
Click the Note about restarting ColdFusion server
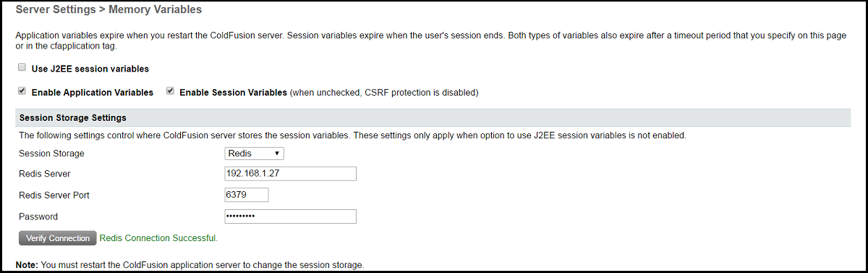coord(190,264)
